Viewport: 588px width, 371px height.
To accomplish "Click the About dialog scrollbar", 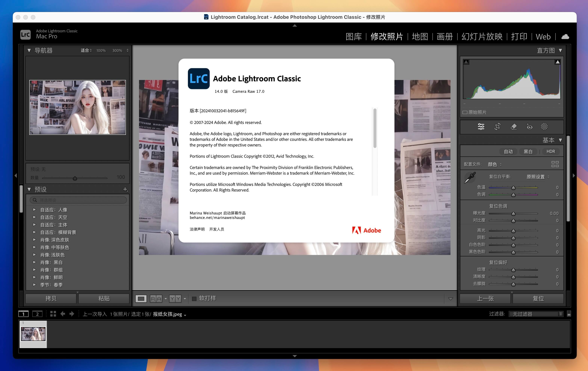I will (375, 128).
